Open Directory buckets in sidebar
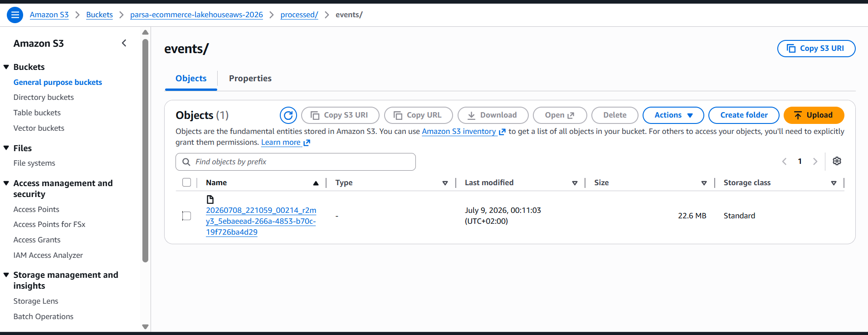The image size is (868, 335). pyautogui.click(x=44, y=97)
